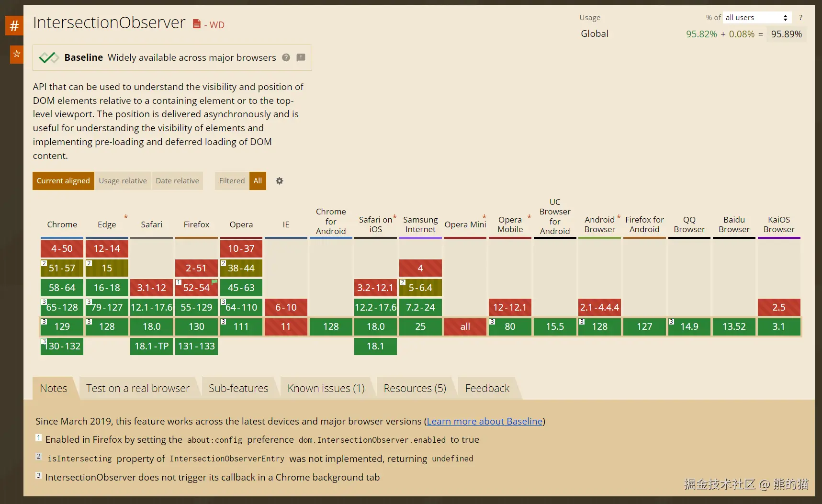Click the IntersectionObserver page title
Screen dimensions: 822x504
click(x=109, y=22)
